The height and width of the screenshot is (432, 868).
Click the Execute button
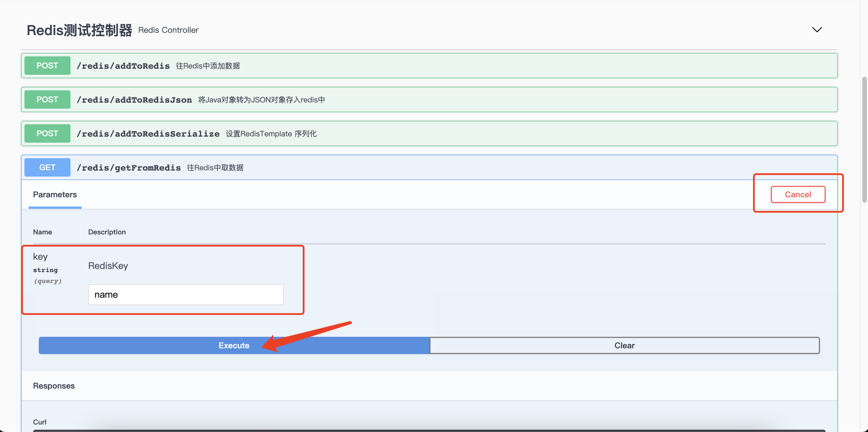click(x=234, y=345)
